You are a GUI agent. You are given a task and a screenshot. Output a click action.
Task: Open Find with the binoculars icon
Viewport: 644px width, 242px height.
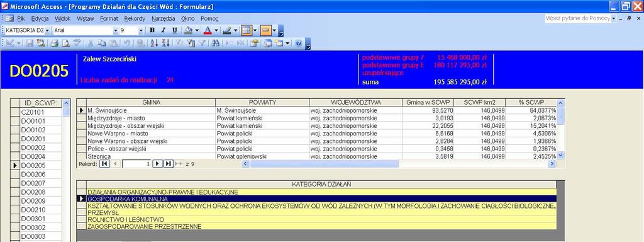coord(215,43)
